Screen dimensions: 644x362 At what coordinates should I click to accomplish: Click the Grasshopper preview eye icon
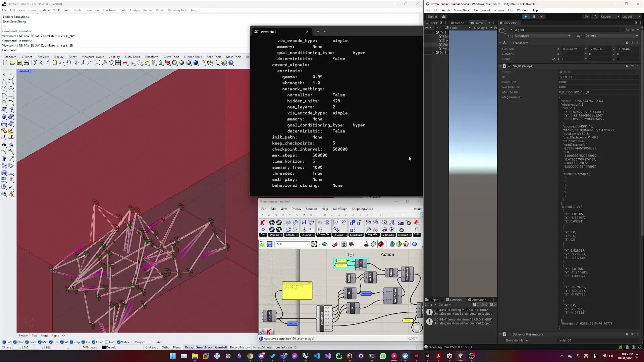(x=324, y=244)
